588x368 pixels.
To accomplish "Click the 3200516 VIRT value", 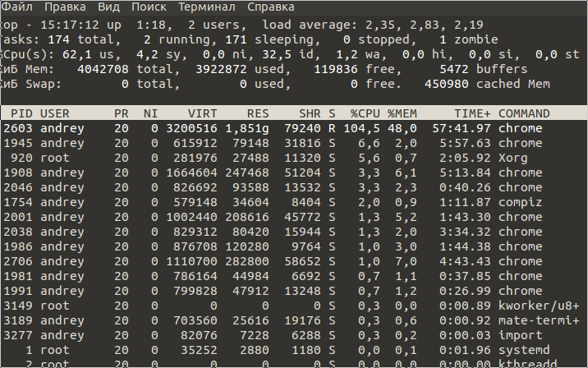I will (191, 128).
